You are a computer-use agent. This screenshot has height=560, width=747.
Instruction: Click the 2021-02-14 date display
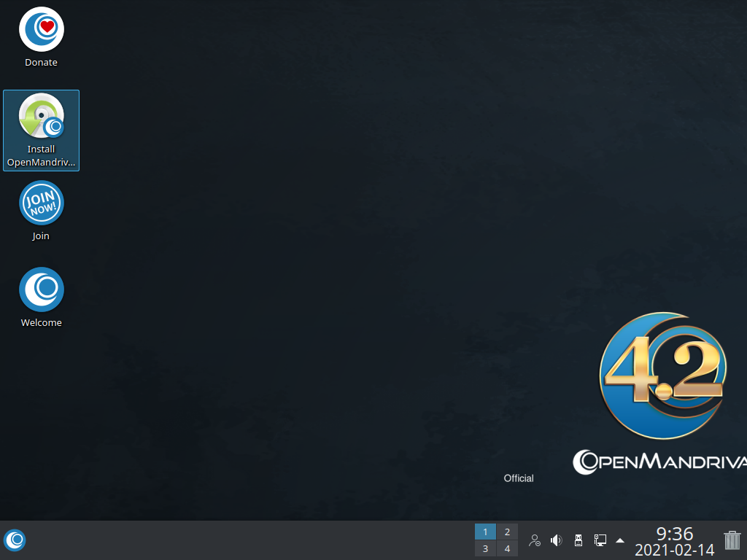coord(675,550)
